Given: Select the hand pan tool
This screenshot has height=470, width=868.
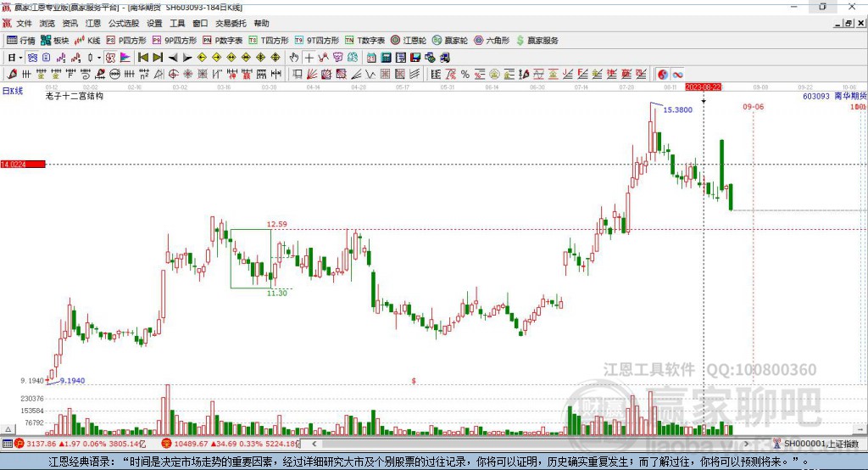Looking at the screenshot, I should click(294, 58).
